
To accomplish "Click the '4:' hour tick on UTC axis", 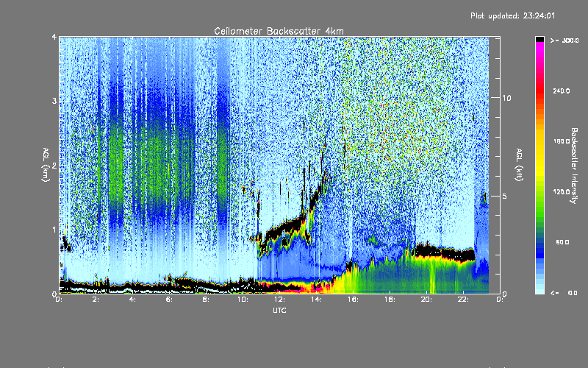I will tap(132, 300).
